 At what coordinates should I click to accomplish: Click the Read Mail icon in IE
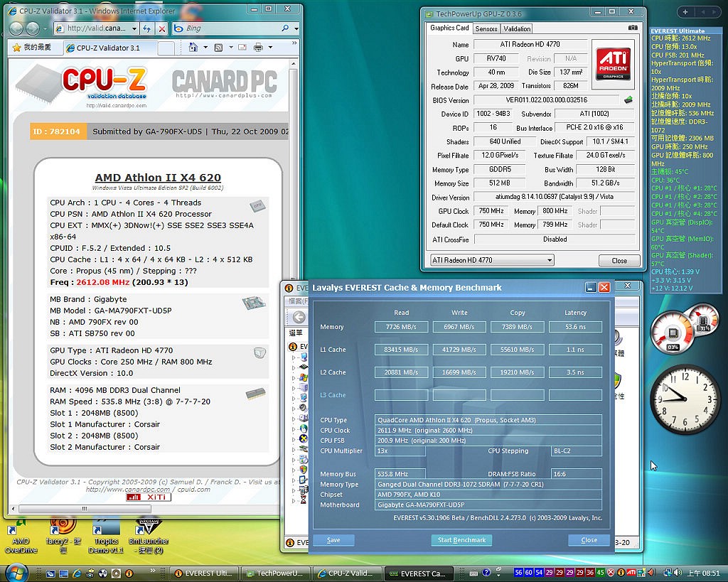pos(242,48)
